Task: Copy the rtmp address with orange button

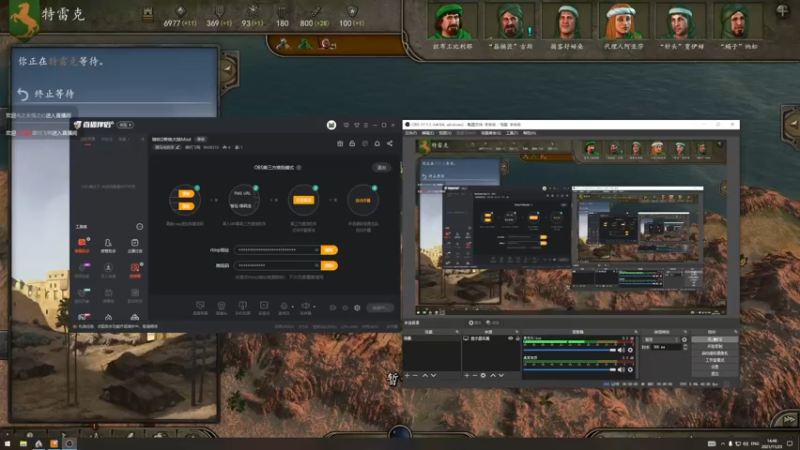Action: (329, 250)
